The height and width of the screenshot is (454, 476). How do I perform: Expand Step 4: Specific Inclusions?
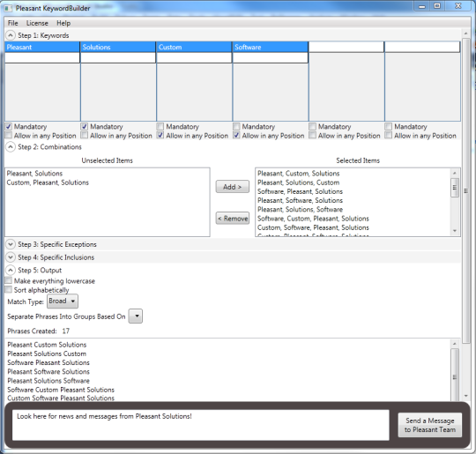[11, 257]
